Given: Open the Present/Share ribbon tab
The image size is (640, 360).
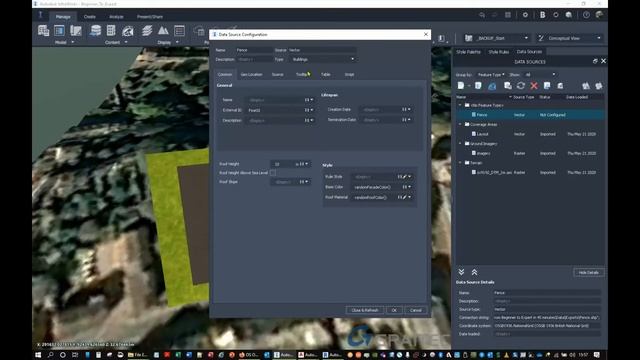Looking at the screenshot, I should (x=150, y=17).
